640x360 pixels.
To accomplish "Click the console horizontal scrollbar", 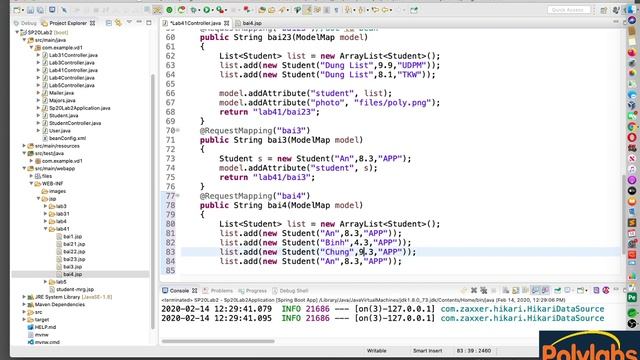I will 218,341.
